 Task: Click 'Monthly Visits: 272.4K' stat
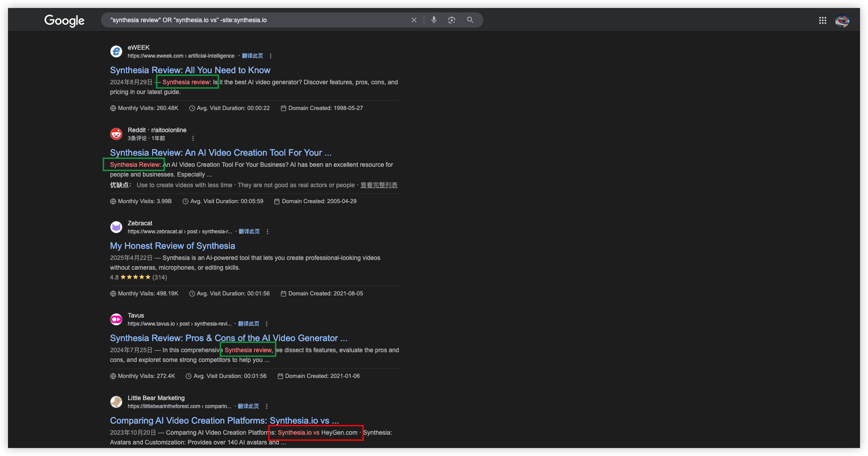142,376
